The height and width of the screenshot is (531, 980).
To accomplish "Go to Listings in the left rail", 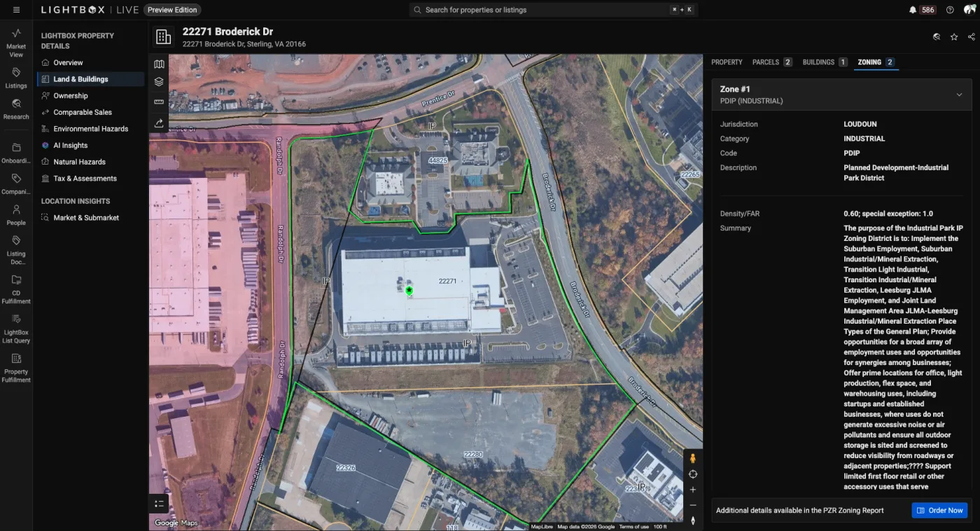I will click(16, 78).
